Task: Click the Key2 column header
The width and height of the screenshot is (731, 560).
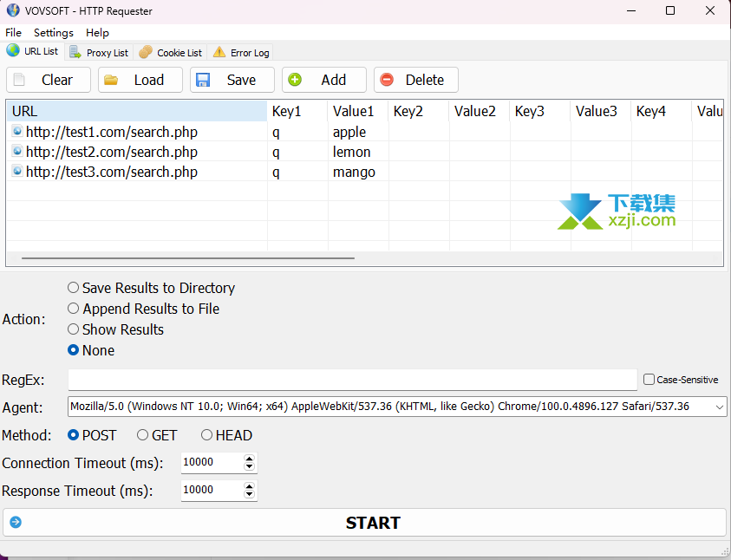Action: click(x=419, y=111)
